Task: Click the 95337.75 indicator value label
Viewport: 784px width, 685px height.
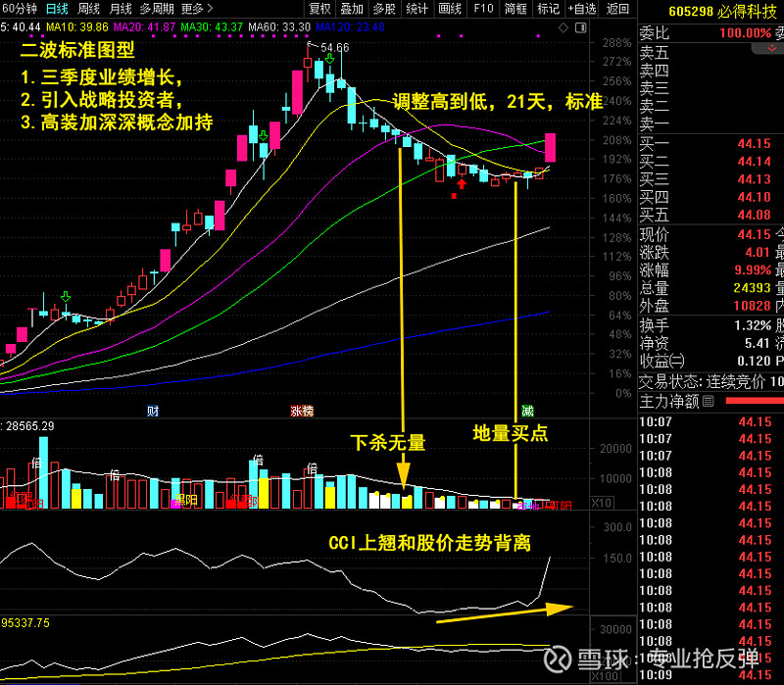Action: pyautogui.click(x=25, y=623)
